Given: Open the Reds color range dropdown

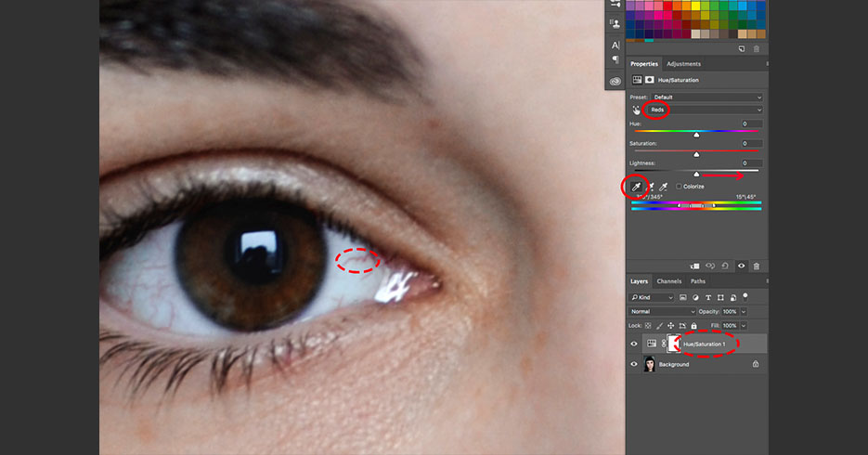Looking at the screenshot, I should coord(704,110).
